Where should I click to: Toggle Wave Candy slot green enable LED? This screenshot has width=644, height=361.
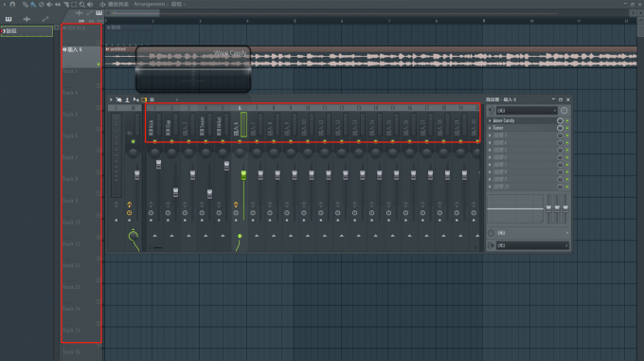point(567,120)
